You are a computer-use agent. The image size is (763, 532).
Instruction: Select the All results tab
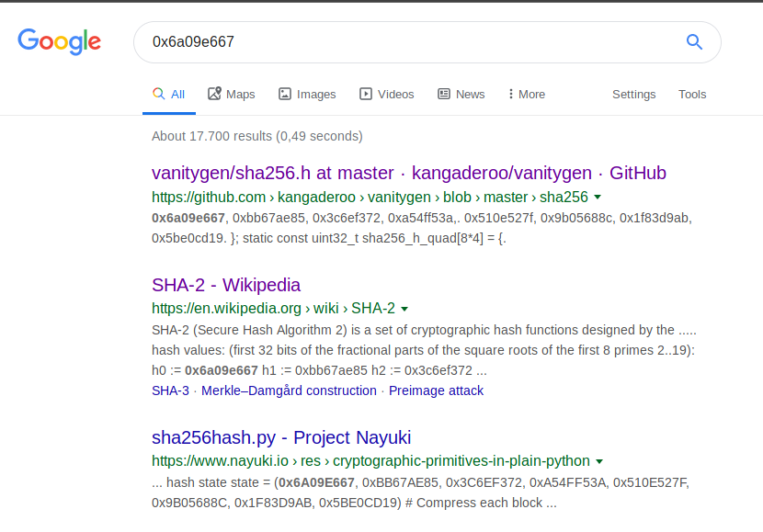(169, 95)
